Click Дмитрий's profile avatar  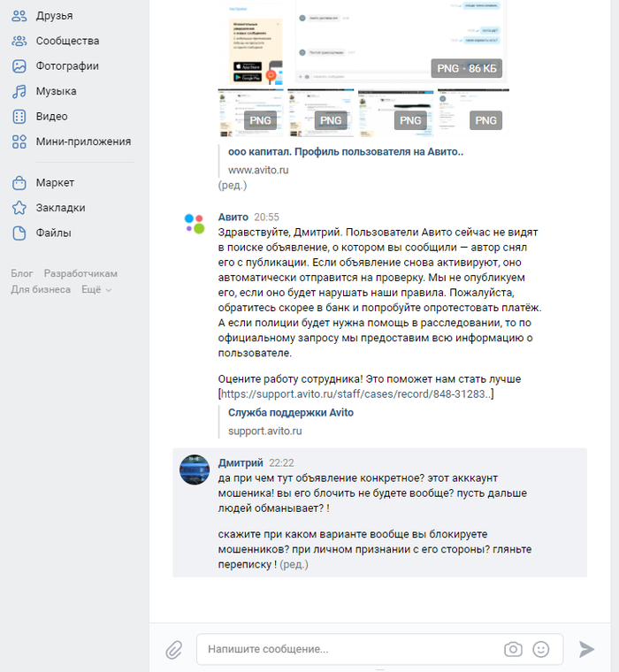tap(195, 470)
